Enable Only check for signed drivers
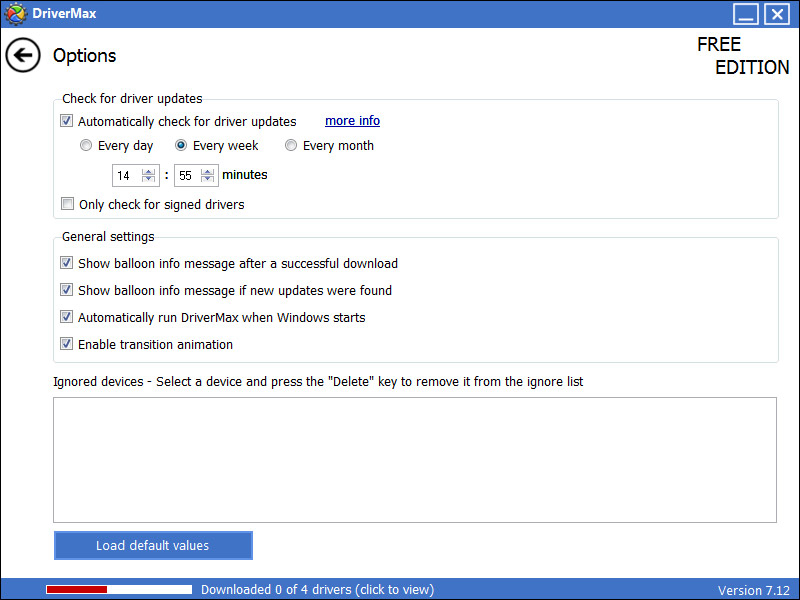The width and height of the screenshot is (800, 600). (x=67, y=204)
